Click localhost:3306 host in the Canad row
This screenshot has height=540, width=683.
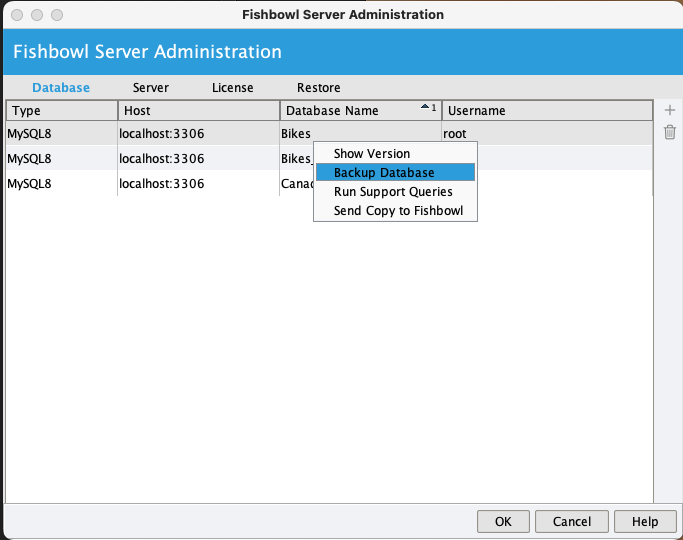pos(199,183)
